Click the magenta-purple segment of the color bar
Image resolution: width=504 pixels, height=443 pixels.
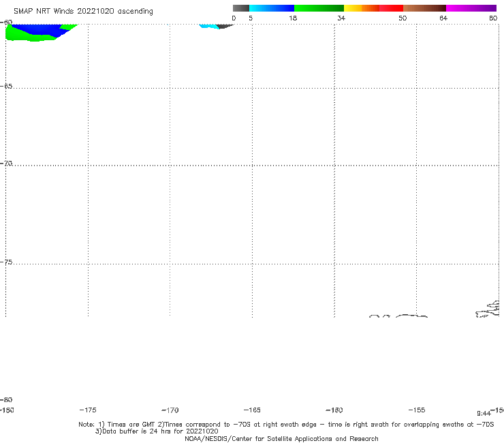[471, 8]
